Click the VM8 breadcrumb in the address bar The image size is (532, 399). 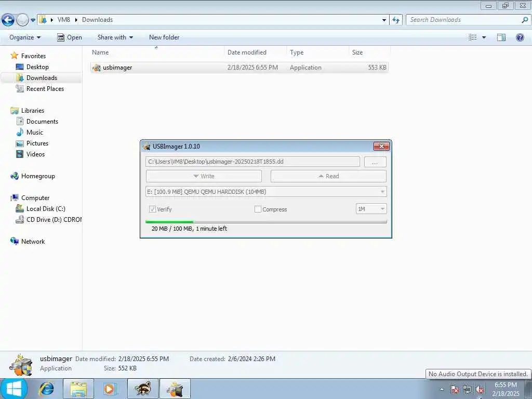(x=64, y=20)
